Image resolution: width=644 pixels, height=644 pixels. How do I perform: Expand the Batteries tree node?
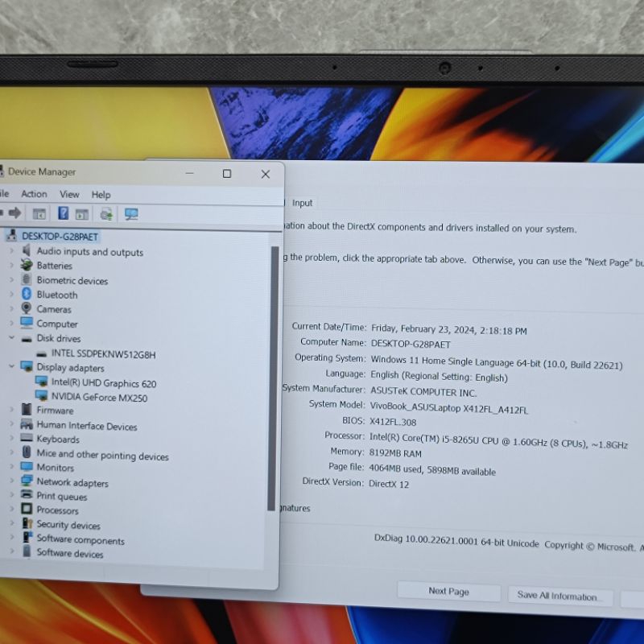pyautogui.click(x=11, y=265)
